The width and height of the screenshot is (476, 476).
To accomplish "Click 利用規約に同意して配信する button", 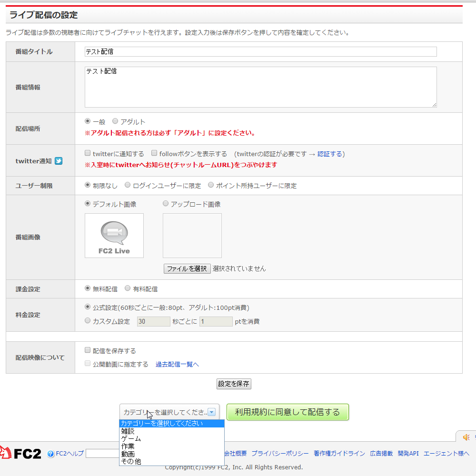I will click(x=288, y=412).
